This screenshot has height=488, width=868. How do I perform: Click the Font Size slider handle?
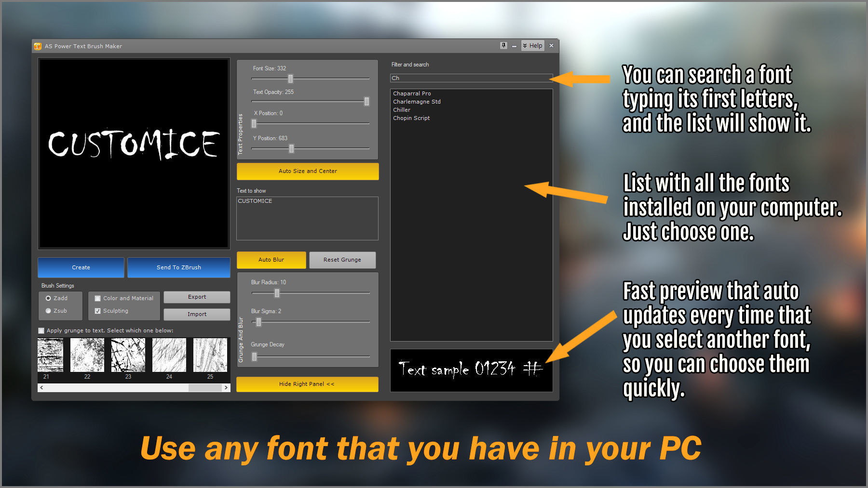coord(290,79)
